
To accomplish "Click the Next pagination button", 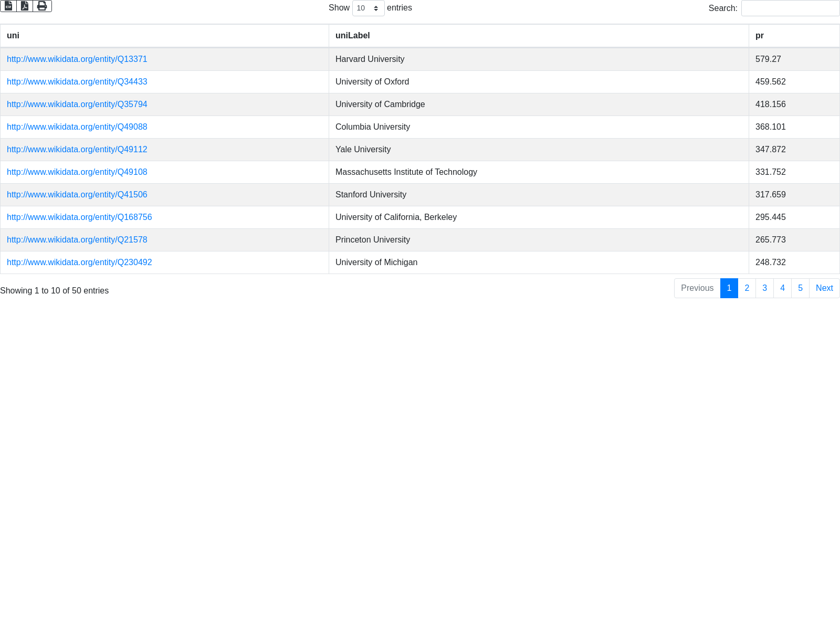I will coord(824,288).
